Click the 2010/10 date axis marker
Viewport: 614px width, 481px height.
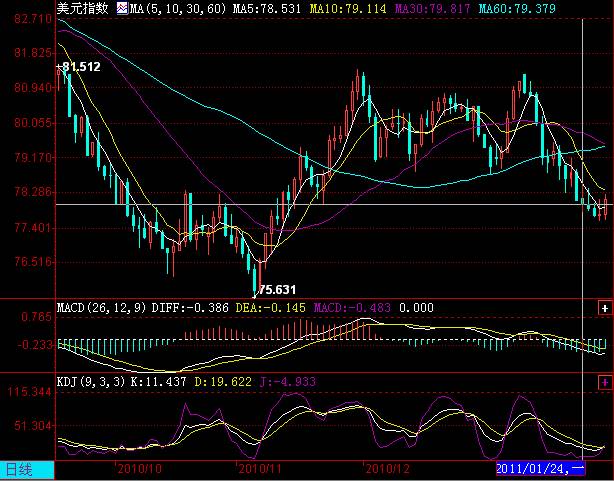140,469
